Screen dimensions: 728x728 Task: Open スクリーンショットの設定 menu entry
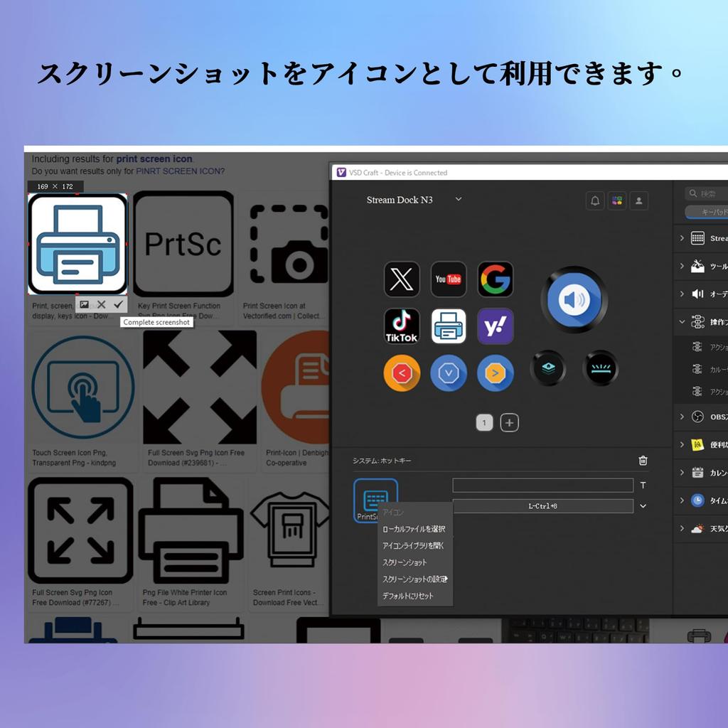coord(414,579)
